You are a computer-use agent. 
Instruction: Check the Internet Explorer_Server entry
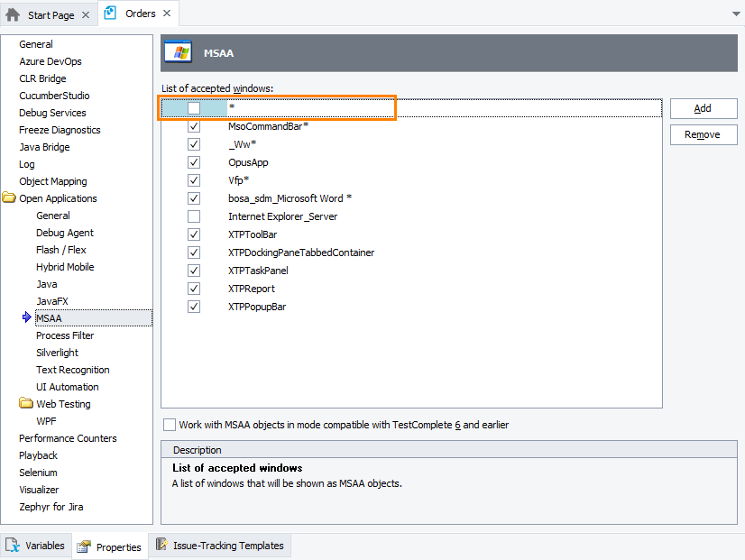tap(193, 216)
